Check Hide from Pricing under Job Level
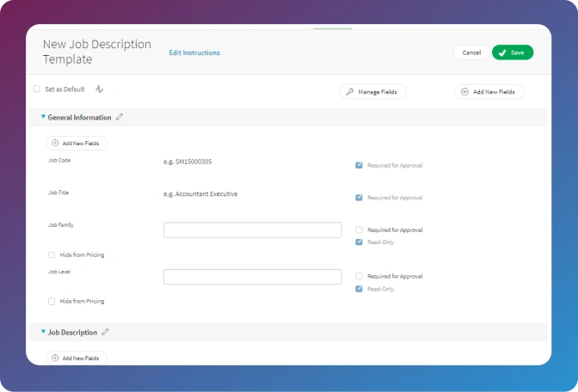The width and height of the screenshot is (578, 392). pos(52,302)
